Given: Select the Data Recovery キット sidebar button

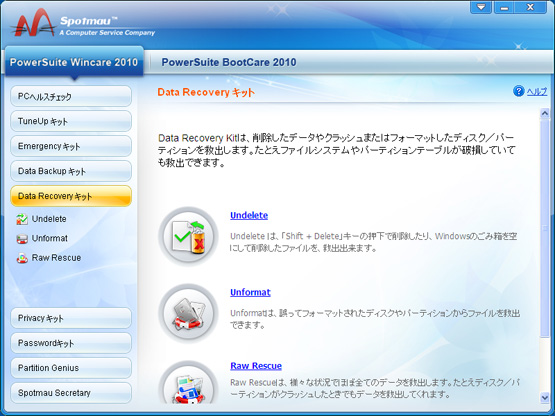Looking at the screenshot, I should coord(71,196).
